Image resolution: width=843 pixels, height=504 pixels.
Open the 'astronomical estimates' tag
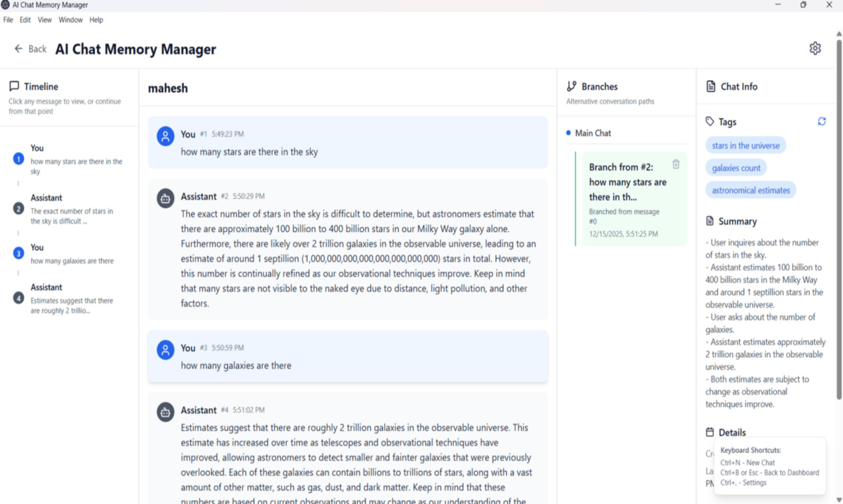[751, 190]
